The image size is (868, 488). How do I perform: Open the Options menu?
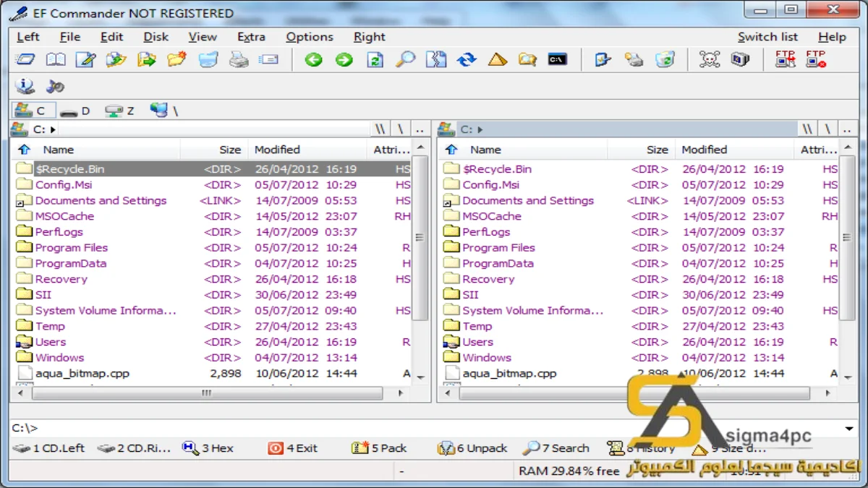click(x=310, y=37)
